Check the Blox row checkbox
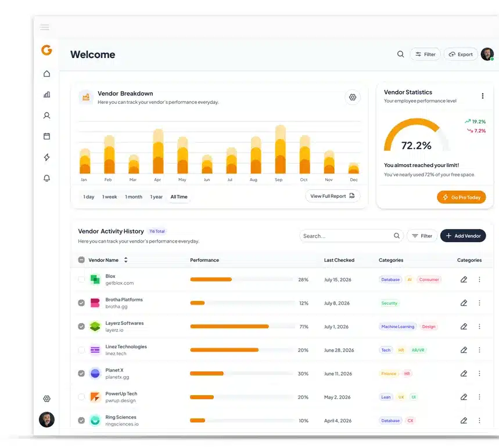The width and height of the screenshot is (499, 448). pos(81,280)
